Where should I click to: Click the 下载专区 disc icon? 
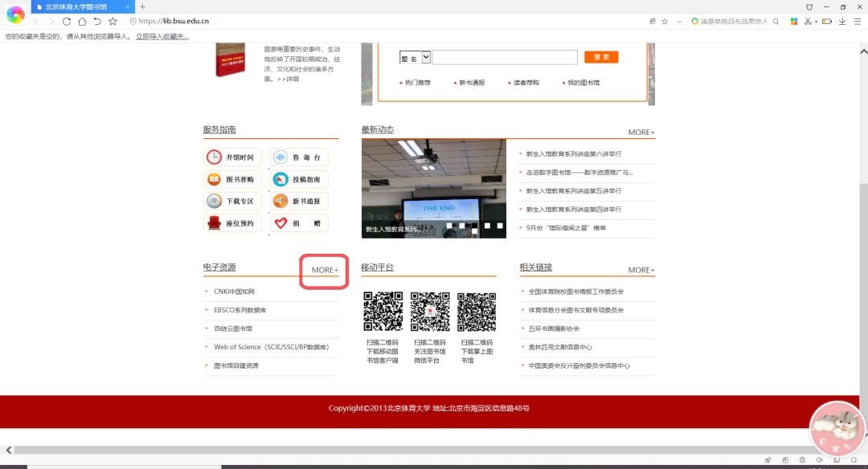[214, 202]
